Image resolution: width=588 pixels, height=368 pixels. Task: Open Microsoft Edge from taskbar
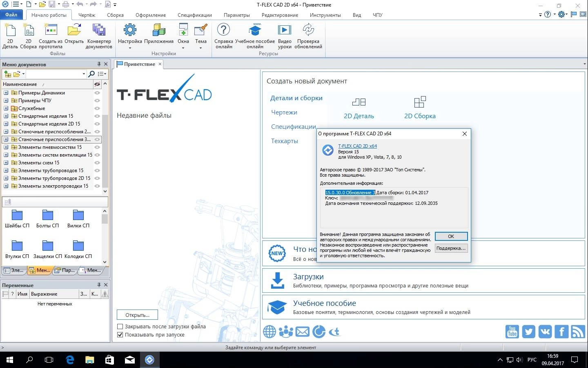click(x=70, y=360)
